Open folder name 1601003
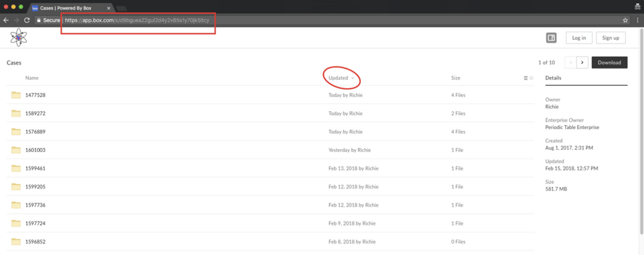644x255 pixels. point(35,150)
